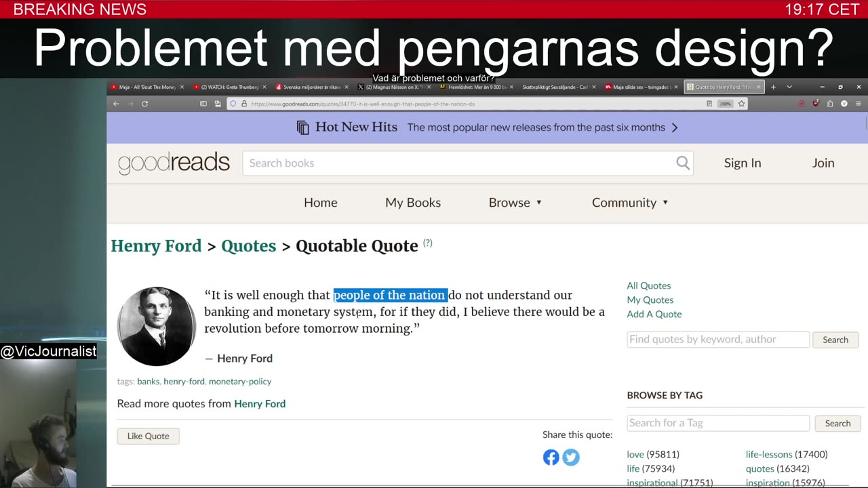Toggle the browser sidebar icon
This screenshot has width=868, height=488.
(203, 104)
